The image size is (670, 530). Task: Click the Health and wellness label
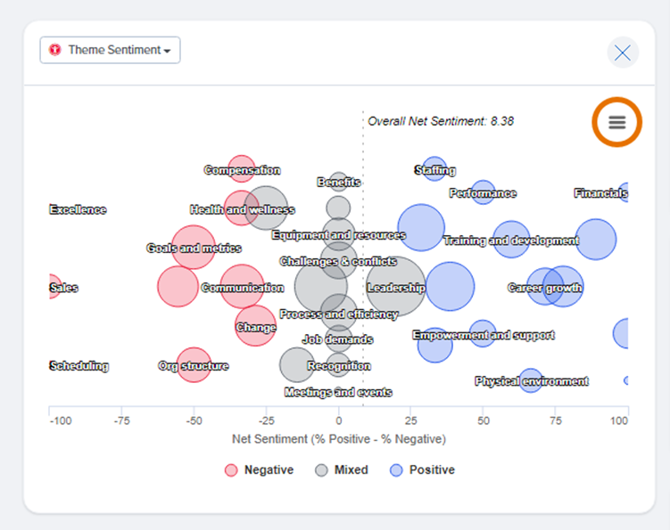(x=241, y=210)
